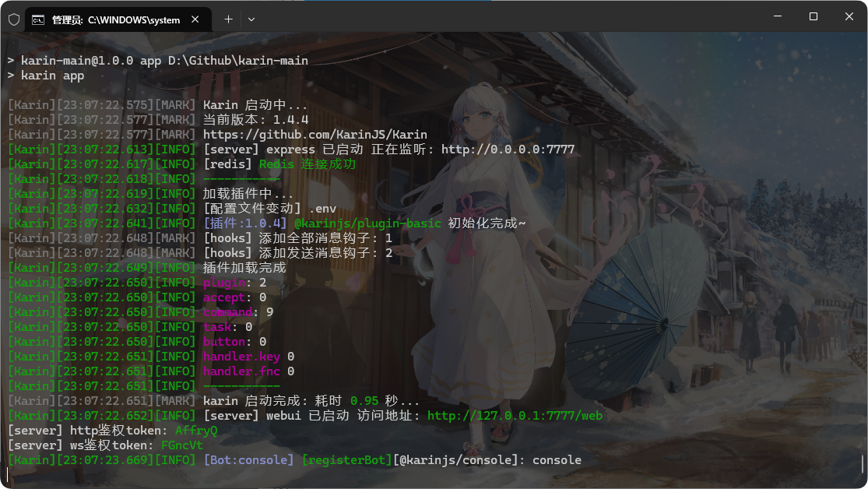The height and width of the screenshot is (489, 868).
Task: Select the http token AffryQ
Action: click(x=195, y=430)
